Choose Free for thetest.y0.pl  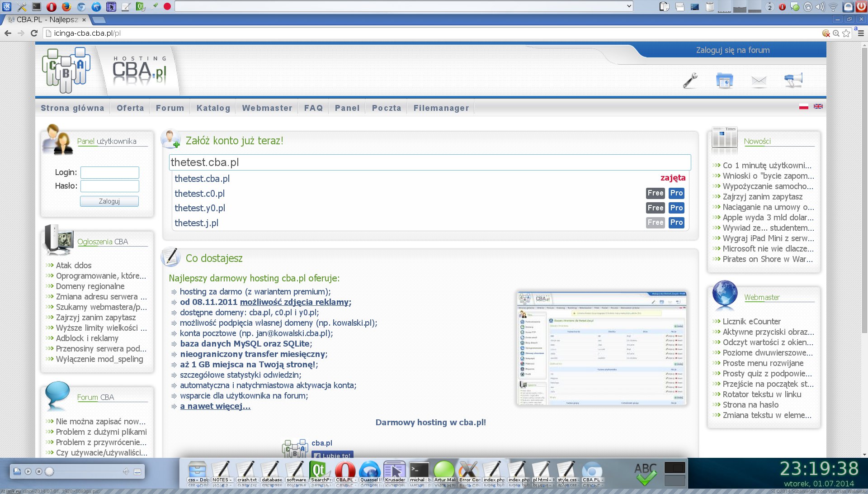655,208
